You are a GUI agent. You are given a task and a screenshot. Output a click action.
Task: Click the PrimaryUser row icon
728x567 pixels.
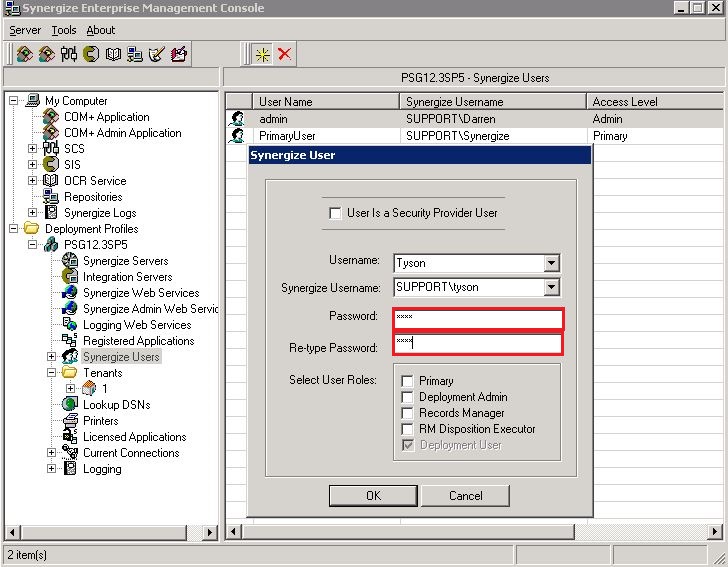(237, 136)
